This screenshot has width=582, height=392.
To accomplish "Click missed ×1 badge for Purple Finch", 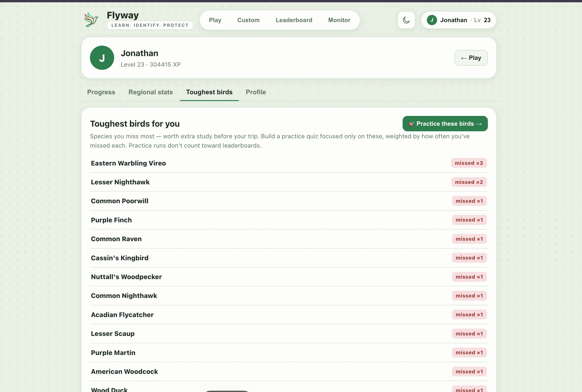I will 469,220.
